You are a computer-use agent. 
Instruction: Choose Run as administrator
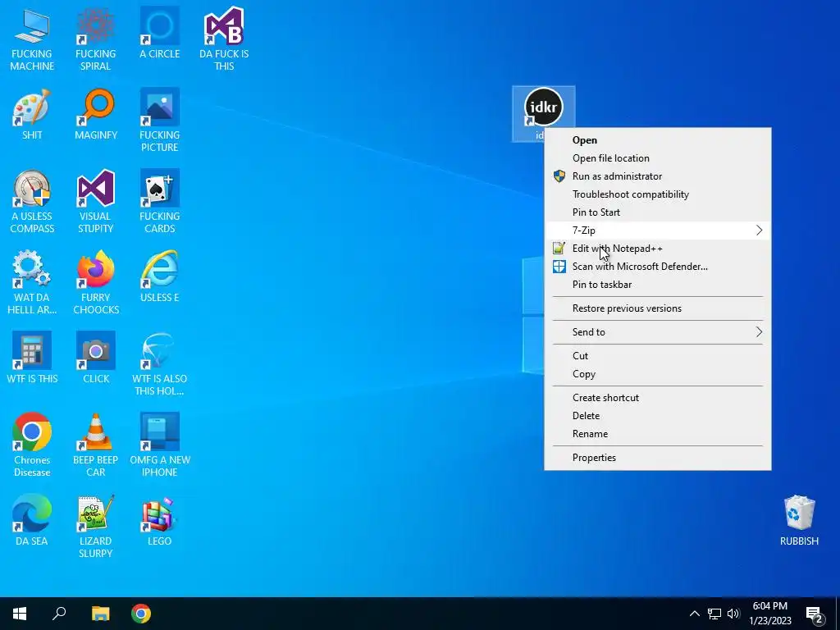pyautogui.click(x=658, y=176)
